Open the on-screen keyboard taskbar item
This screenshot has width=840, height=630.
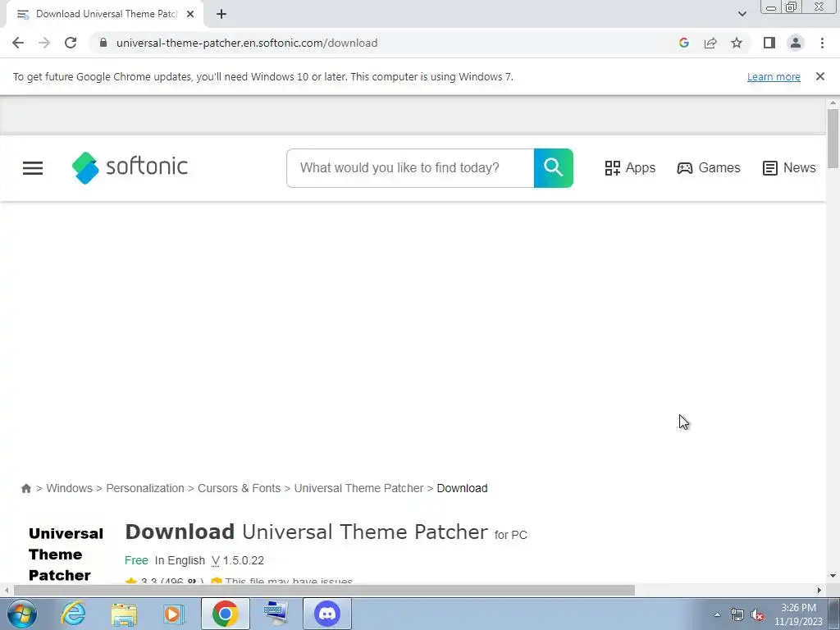(276, 614)
